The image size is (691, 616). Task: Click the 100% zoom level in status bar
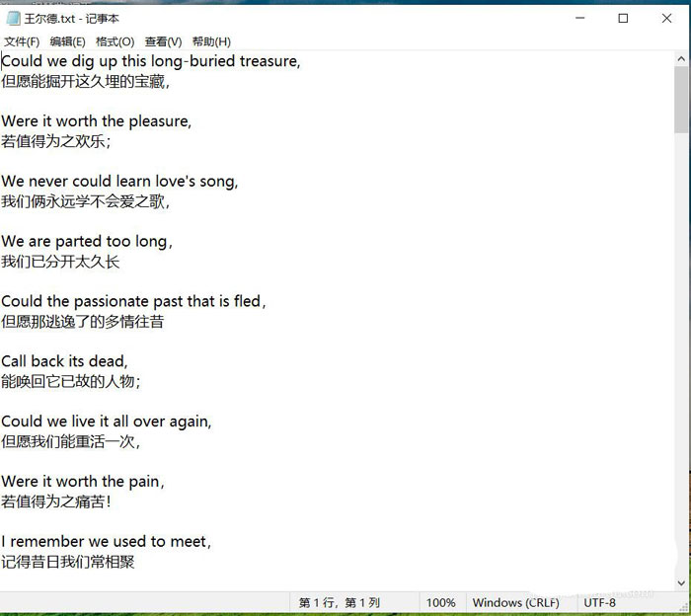click(x=440, y=602)
